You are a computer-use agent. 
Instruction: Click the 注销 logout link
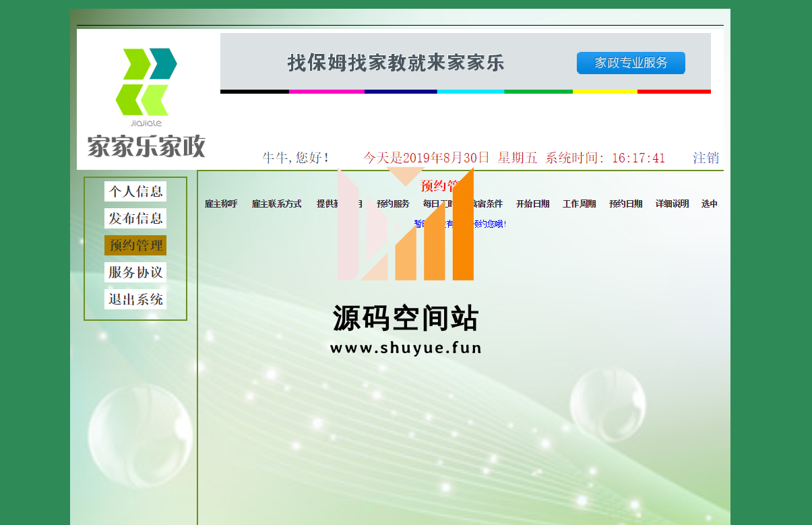[x=706, y=158]
